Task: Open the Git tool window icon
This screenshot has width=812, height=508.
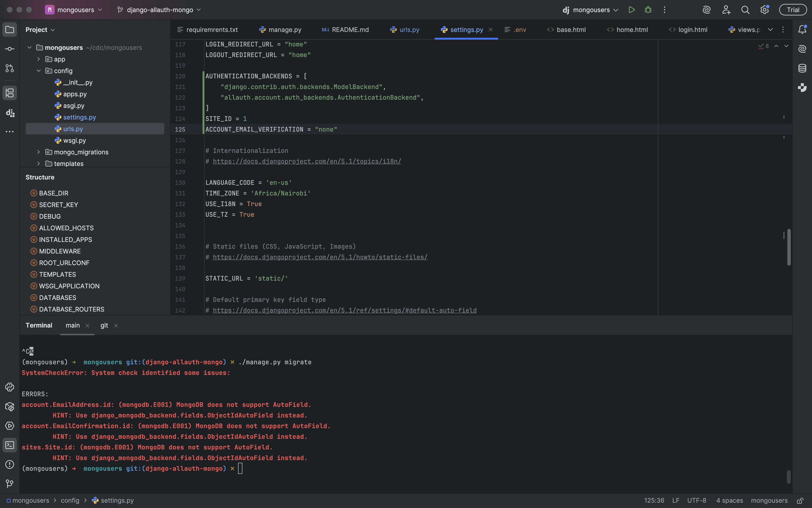Action: coord(10,484)
